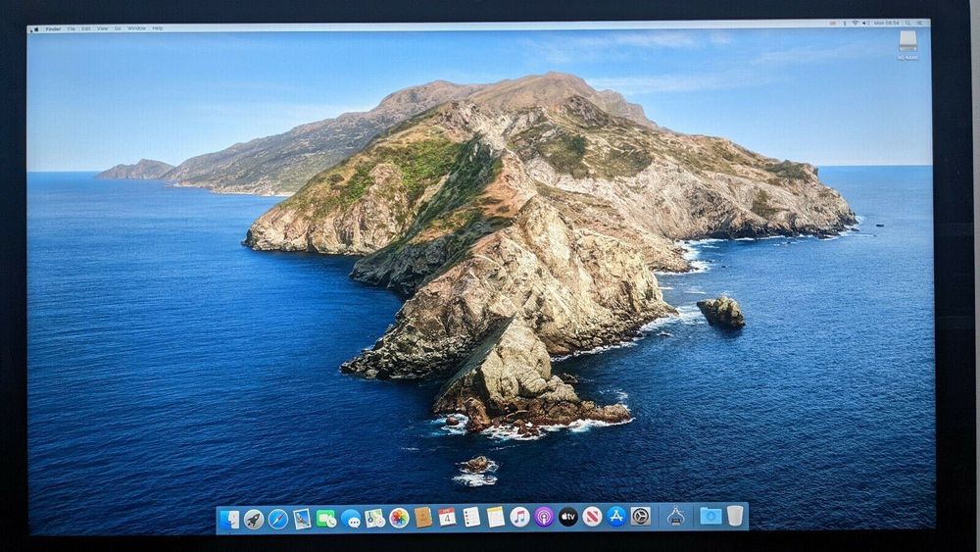980x552 pixels.
Task: Open Reminders from the Dock
Action: pyautogui.click(x=471, y=517)
